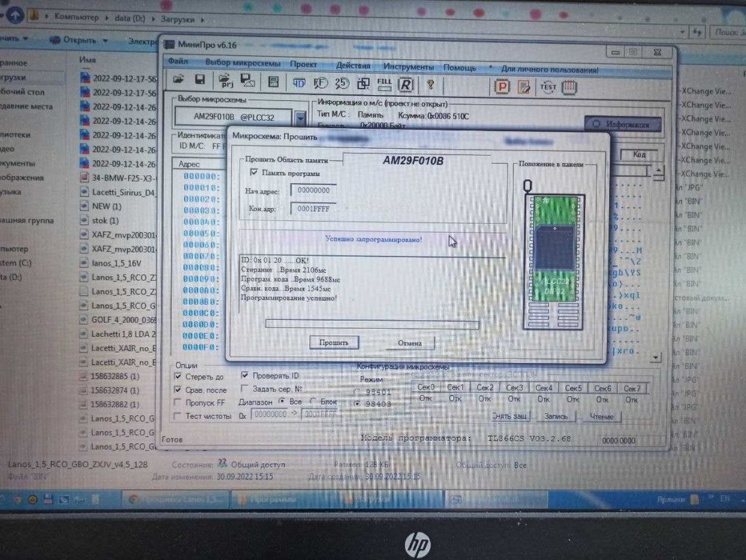Open the 'Проект' menu
The width and height of the screenshot is (746, 560).
pos(303,64)
